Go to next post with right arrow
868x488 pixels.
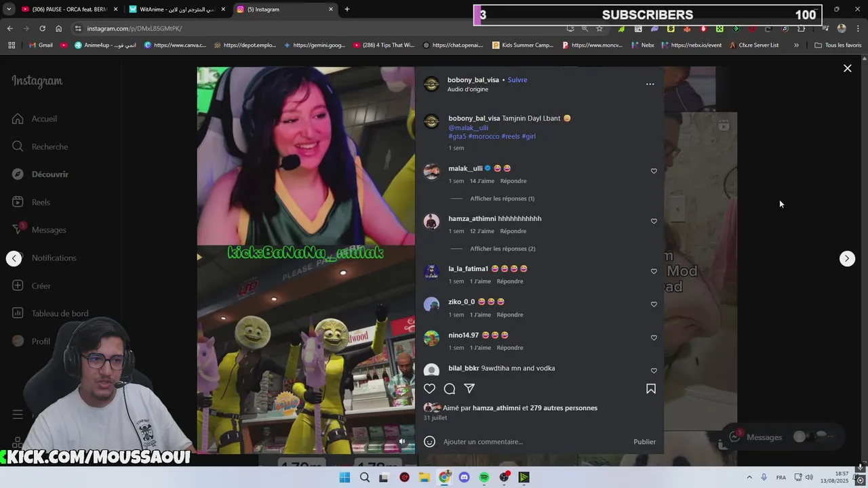coord(847,258)
